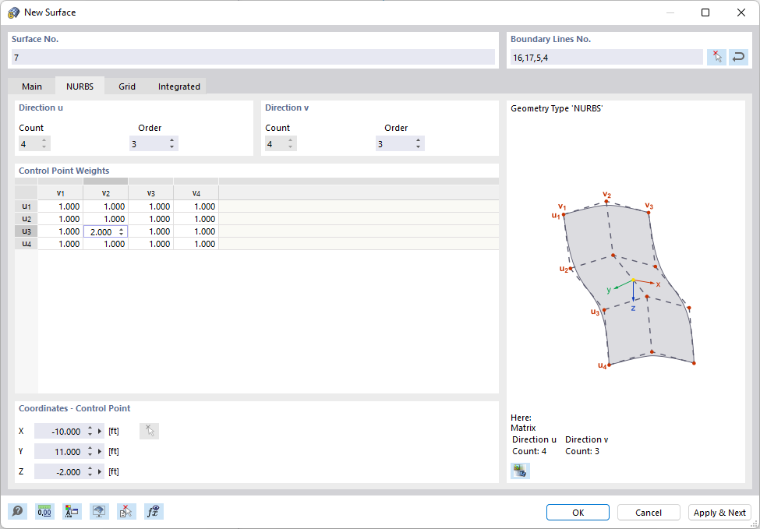Adjust Direction u Count stepper
Image resolution: width=760 pixels, height=529 pixels.
coord(44,144)
